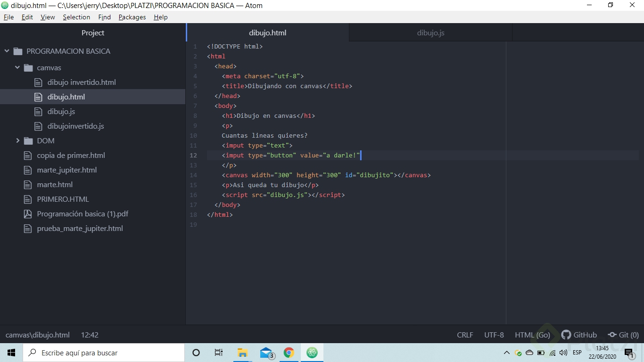Click the h1 Dibujo en canvas line
This screenshot has width=644, height=362.
[x=268, y=115]
